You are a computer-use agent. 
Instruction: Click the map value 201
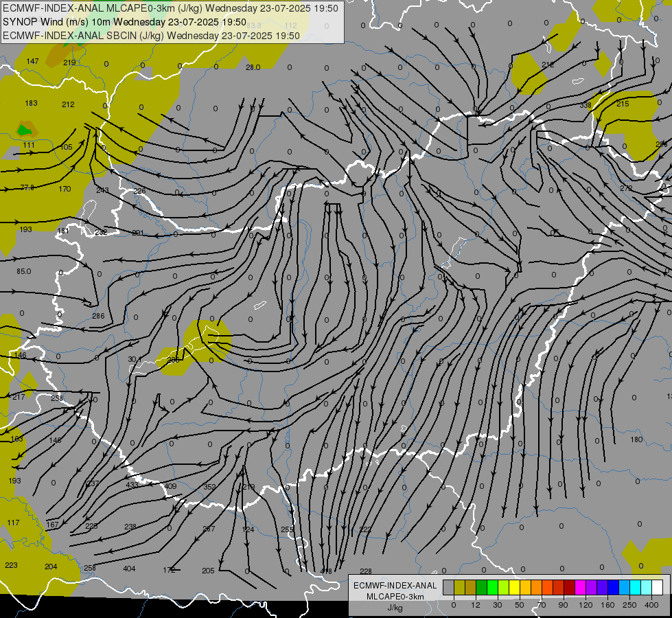(137, 233)
